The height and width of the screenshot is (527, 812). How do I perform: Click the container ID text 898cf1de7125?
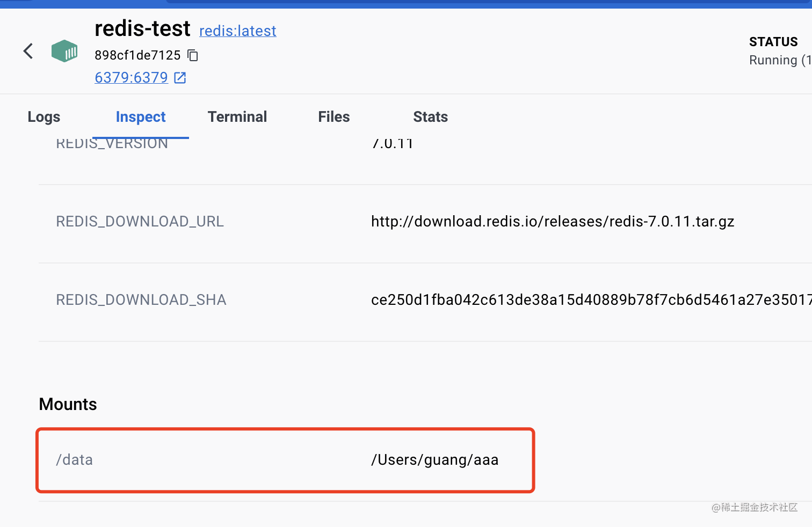pos(137,55)
